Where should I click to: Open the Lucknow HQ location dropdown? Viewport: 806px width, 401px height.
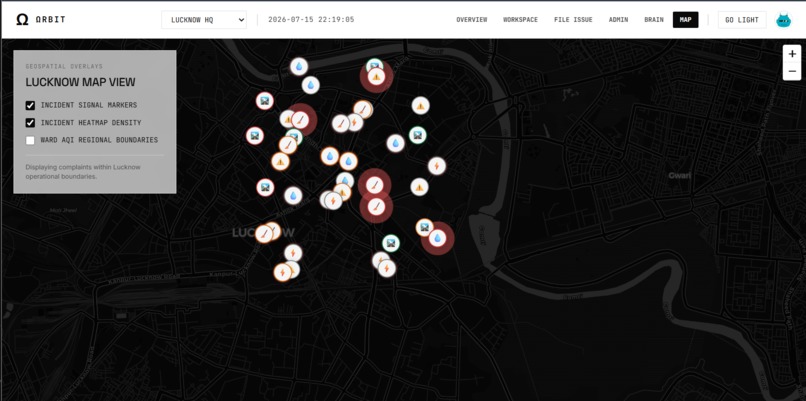(x=204, y=20)
